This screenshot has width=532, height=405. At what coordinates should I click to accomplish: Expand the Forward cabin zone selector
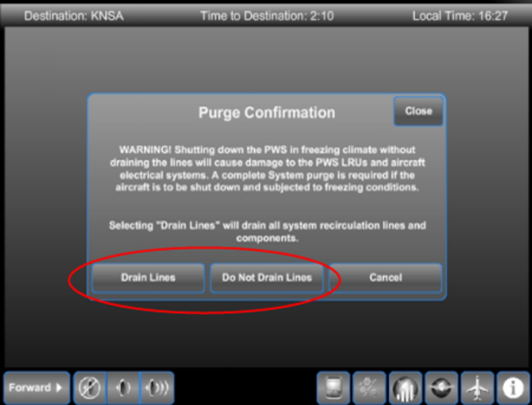36,387
